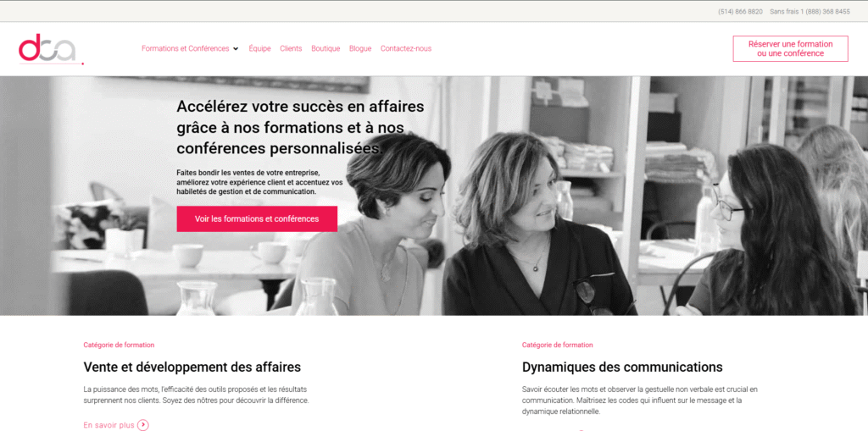The image size is (868, 431).
Task: Open En savoir plus link under Vente
Action: pos(109,425)
